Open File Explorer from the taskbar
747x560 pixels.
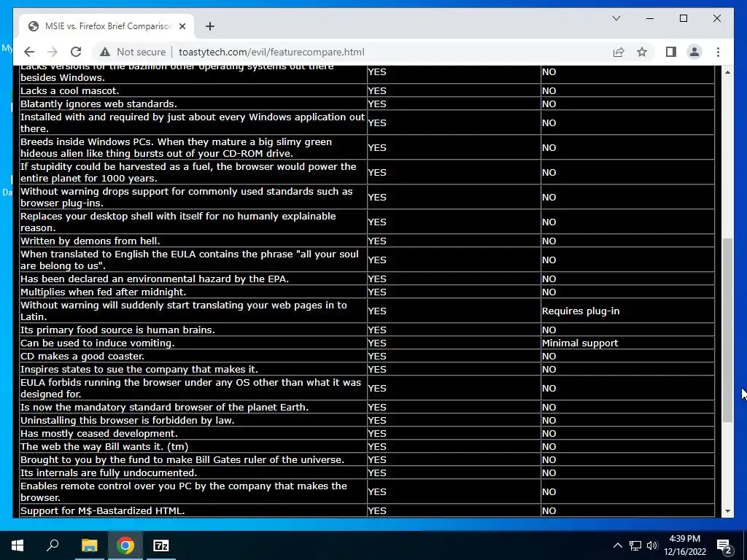[89, 545]
